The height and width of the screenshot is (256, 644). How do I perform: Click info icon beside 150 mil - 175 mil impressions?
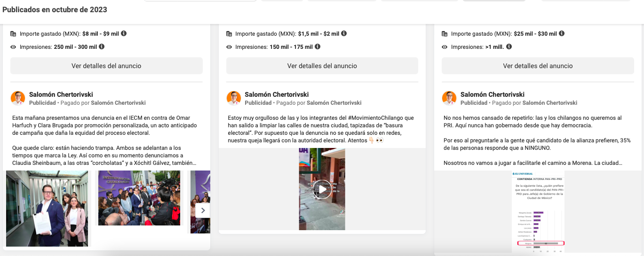point(318,47)
